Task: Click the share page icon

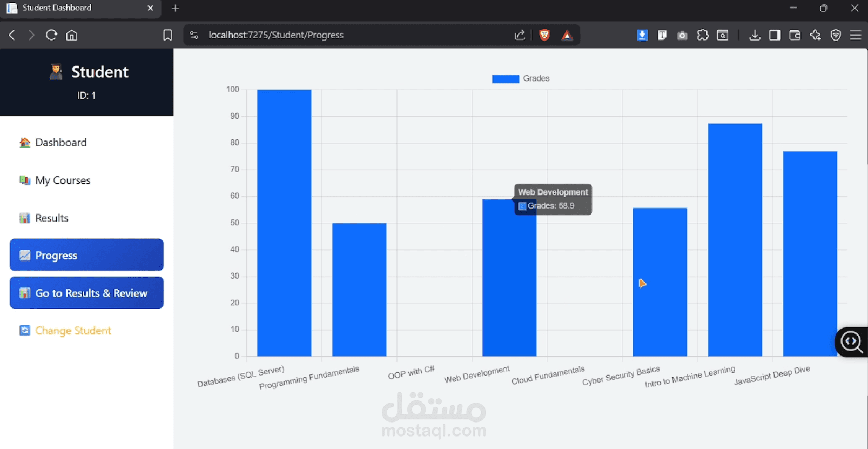Action: point(520,35)
